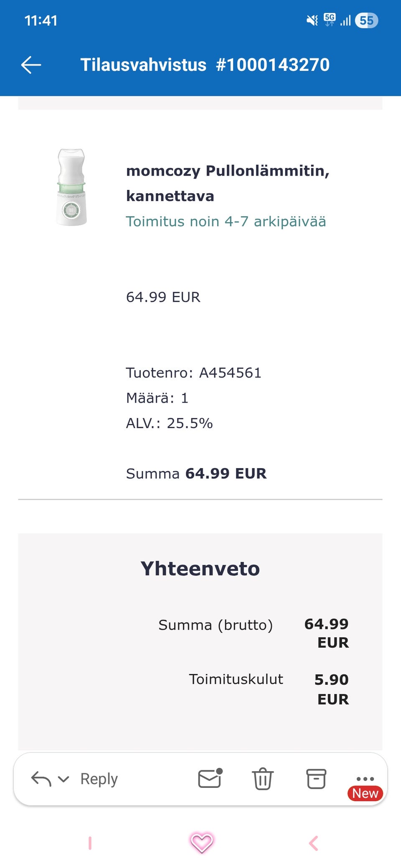Open the momcozy bottle warmer product image
401x868 pixels.
(x=71, y=187)
